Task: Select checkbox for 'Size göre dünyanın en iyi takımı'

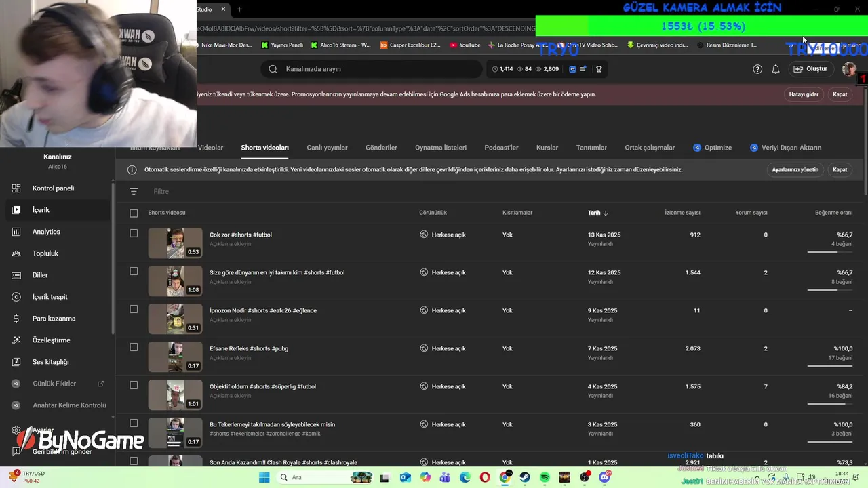Action: click(134, 271)
